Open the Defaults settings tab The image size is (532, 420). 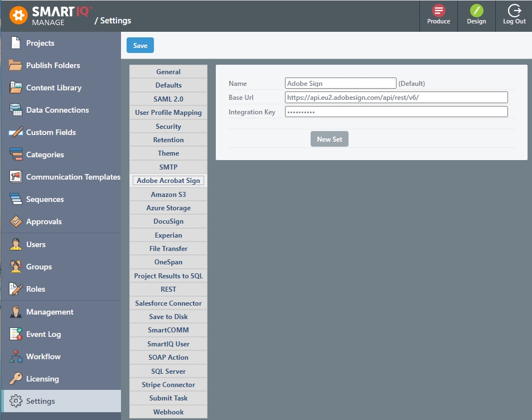pos(168,85)
